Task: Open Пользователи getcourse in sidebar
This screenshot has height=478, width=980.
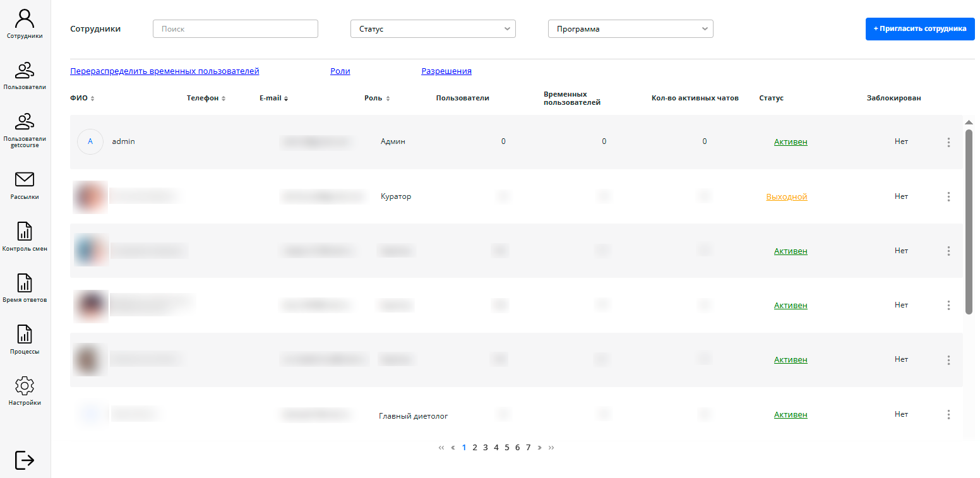Action: [x=25, y=131]
